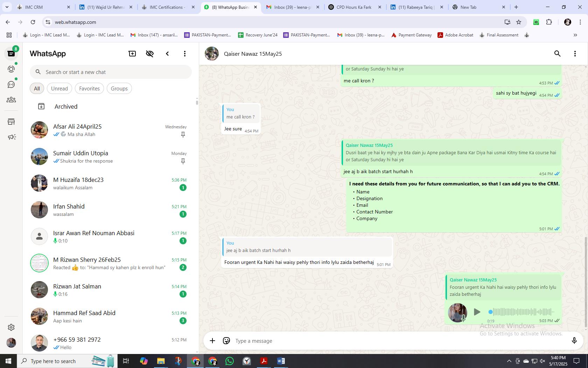
Task: Expand hidden bookmarks chevron
Action: point(575,35)
